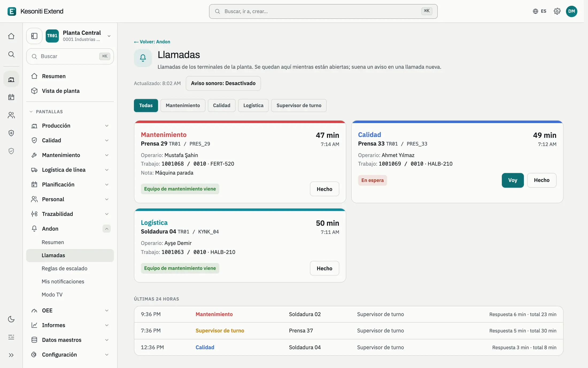This screenshot has width=588, height=368.
Task: Click Voy on Prensa 33 call
Action: 513,180
